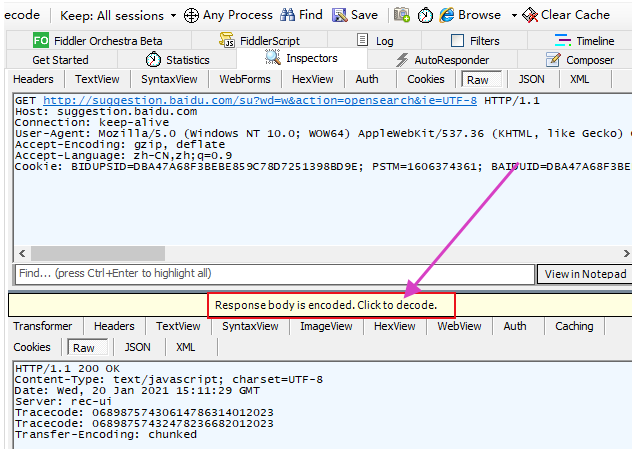635x452 pixels.
Task: Switch to the Statistics tab
Action: tap(177, 60)
